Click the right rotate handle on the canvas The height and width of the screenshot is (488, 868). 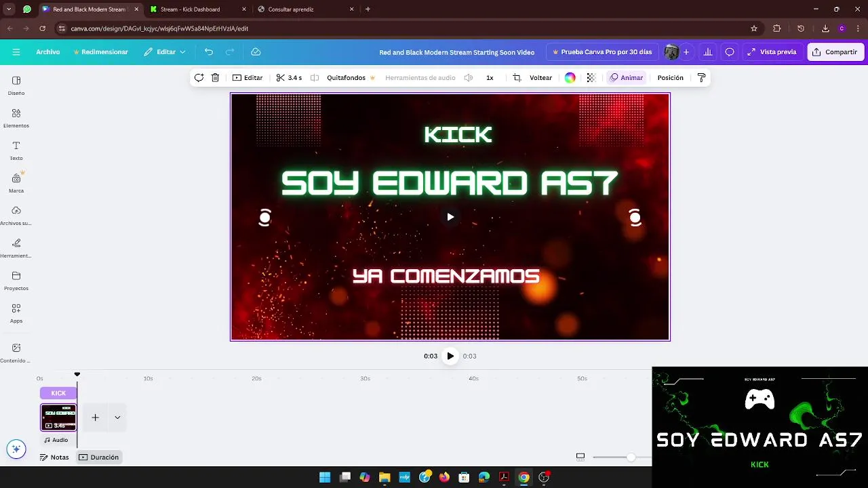[635, 218]
